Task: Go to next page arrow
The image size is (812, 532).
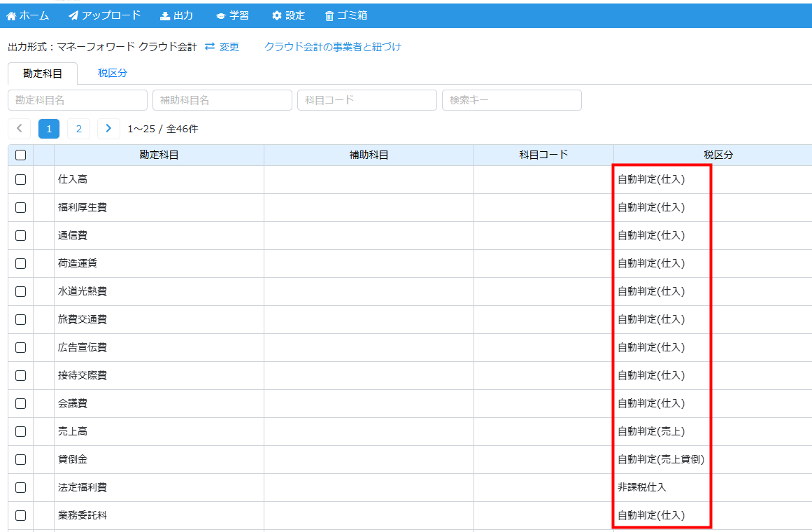Action: click(x=108, y=129)
